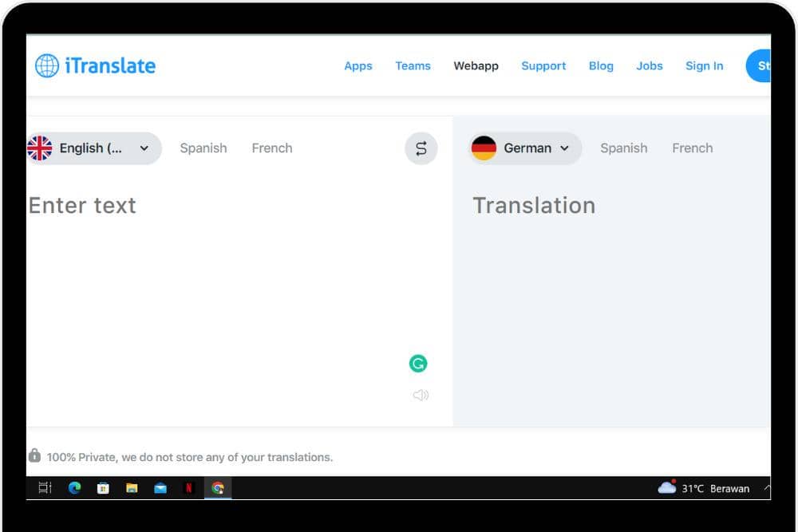Open Microsoft Edge from the taskbar

pyautogui.click(x=74, y=488)
